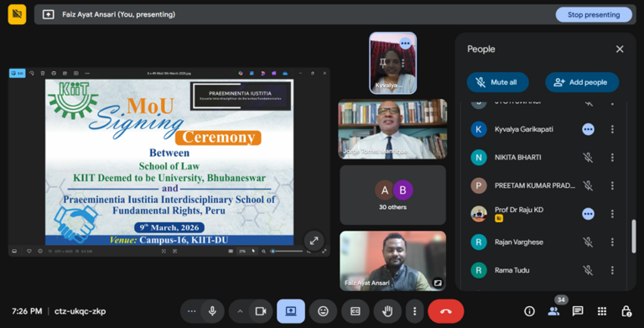Click the heart favorite icon in shared Photos window
The width and height of the screenshot is (644, 328).
[x=29, y=251]
